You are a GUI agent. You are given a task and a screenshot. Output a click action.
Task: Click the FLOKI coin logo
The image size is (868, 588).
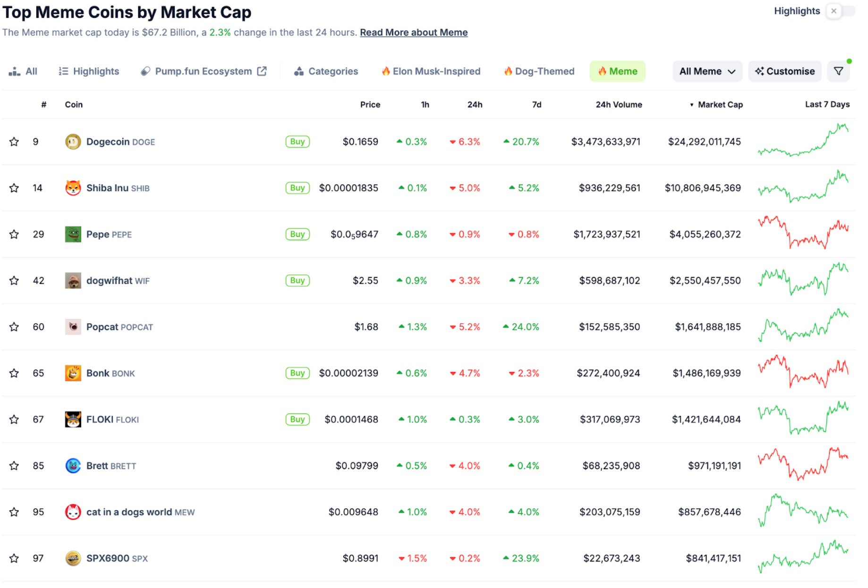click(x=73, y=420)
